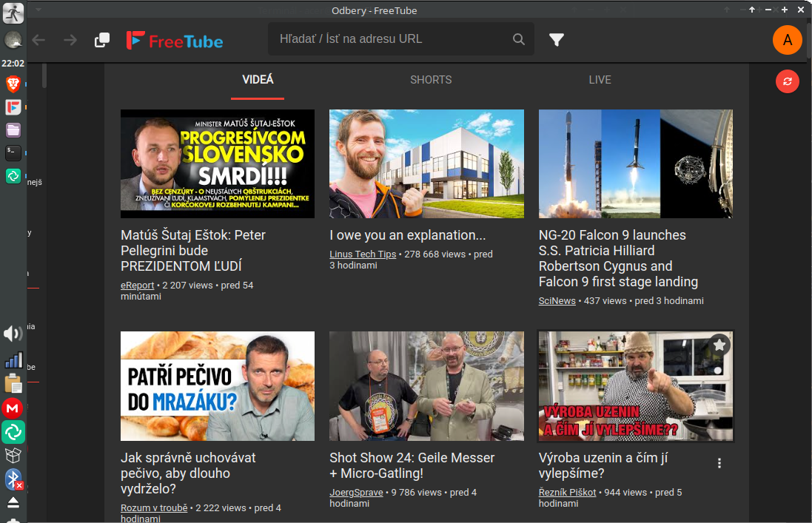This screenshot has height=523, width=812.
Task: Play the Falcon 9 launch thumbnail
Action: (x=635, y=163)
